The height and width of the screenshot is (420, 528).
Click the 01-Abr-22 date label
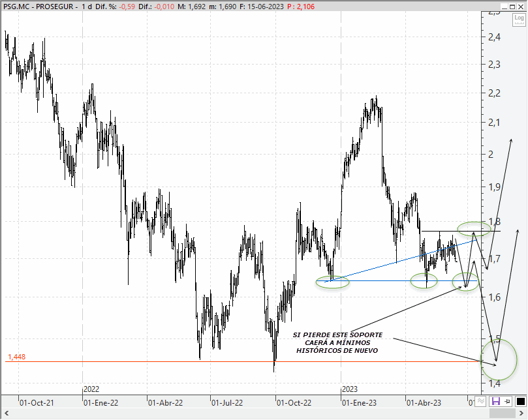166,403
